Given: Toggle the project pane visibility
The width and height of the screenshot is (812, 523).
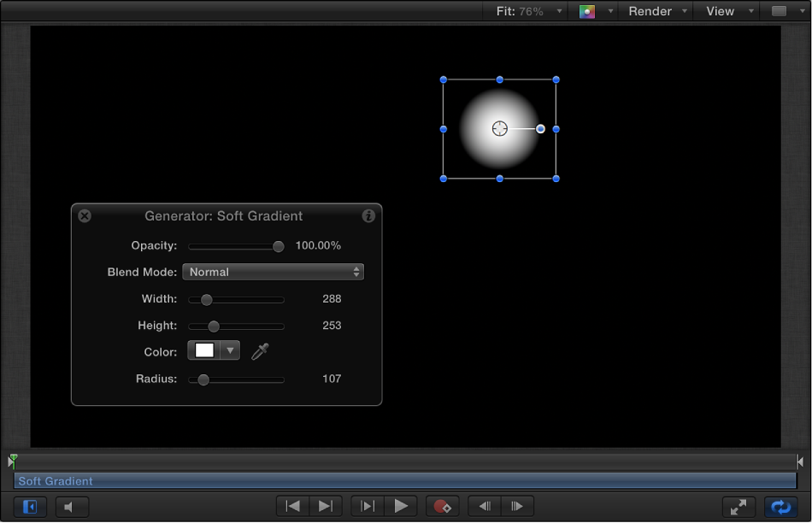Looking at the screenshot, I should point(29,506).
